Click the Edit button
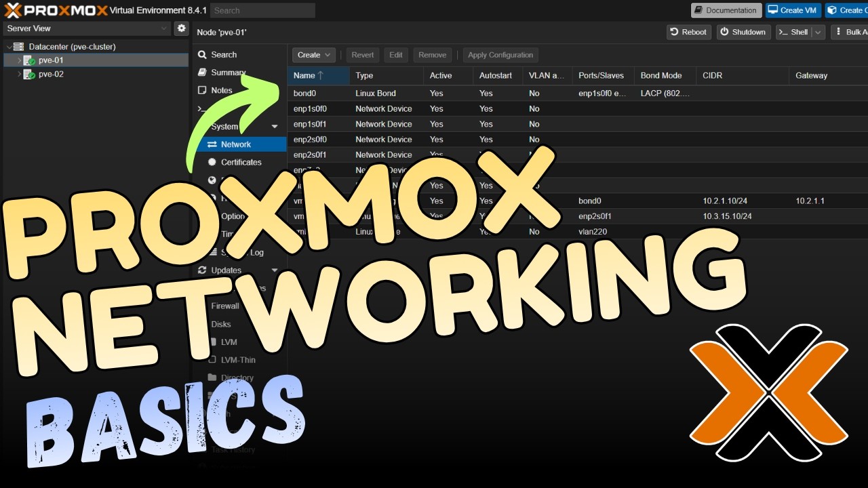 pyautogui.click(x=396, y=55)
